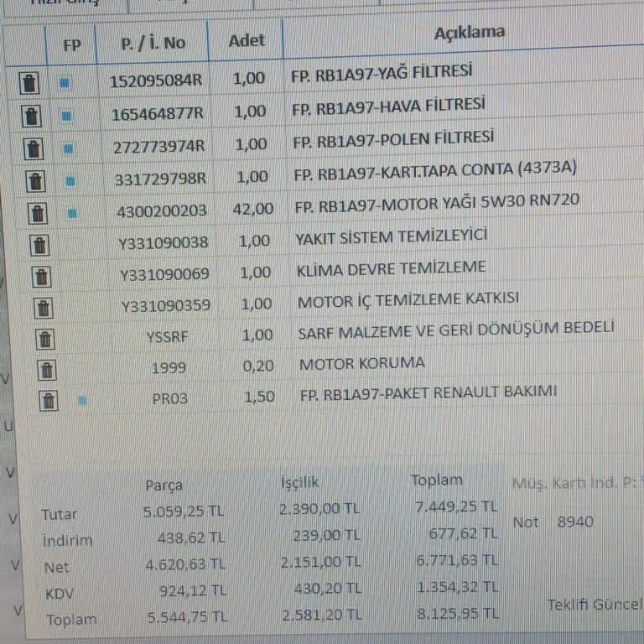Expand the arrow left of the Net row
This screenshot has height=644, width=644.
(14, 566)
